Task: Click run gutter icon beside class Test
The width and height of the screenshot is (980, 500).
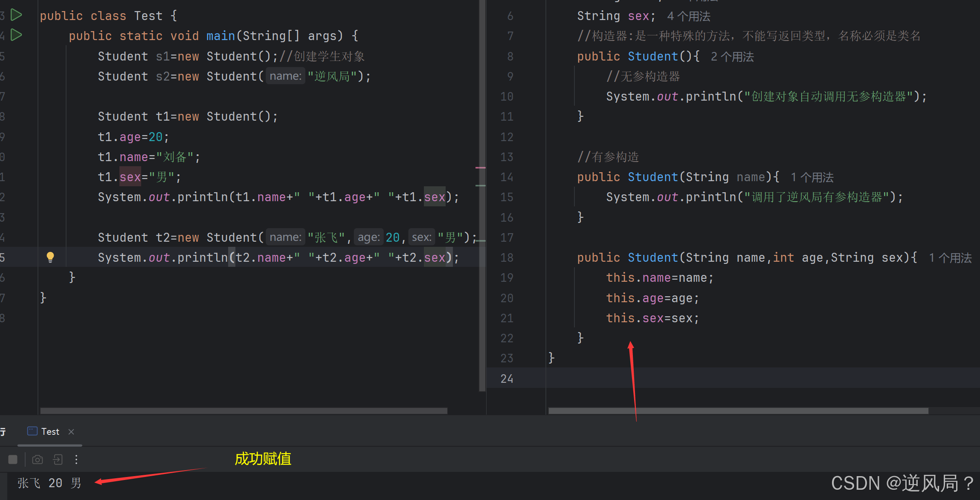Action: pyautogui.click(x=16, y=15)
